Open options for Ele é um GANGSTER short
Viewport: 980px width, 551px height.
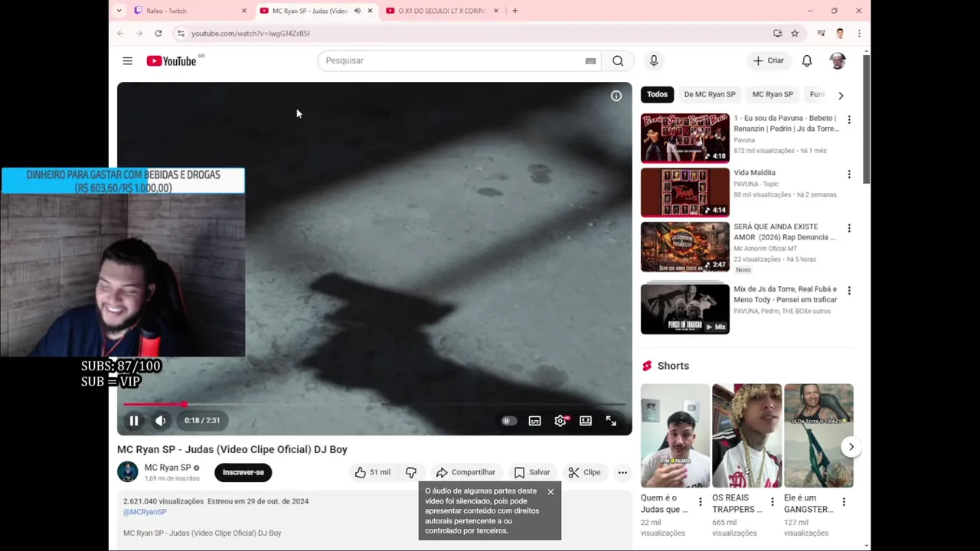point(844,502)
